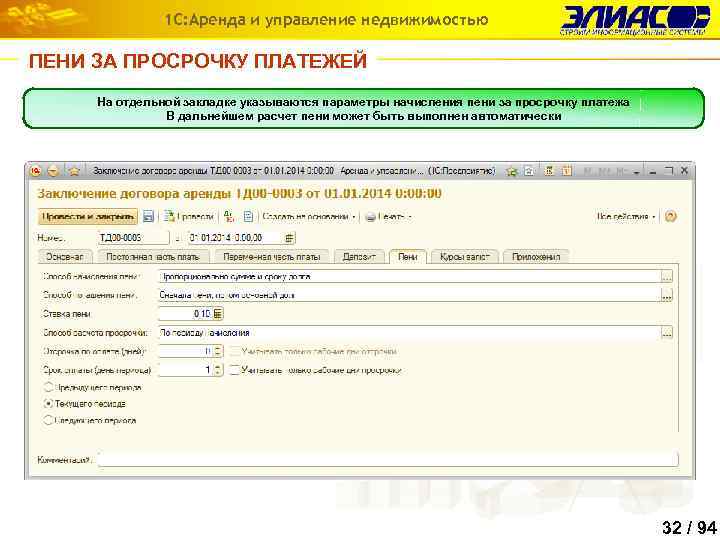The width and height of the screenshot is (720, 540).
Task: Select the Следующего периода radio button
Action: point(48,420)
